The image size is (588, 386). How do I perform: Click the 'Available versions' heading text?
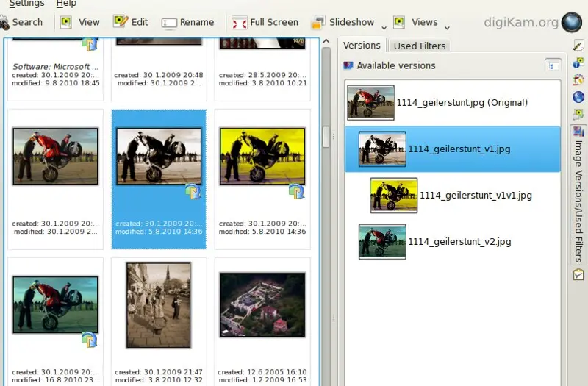[x=396, y=65]
